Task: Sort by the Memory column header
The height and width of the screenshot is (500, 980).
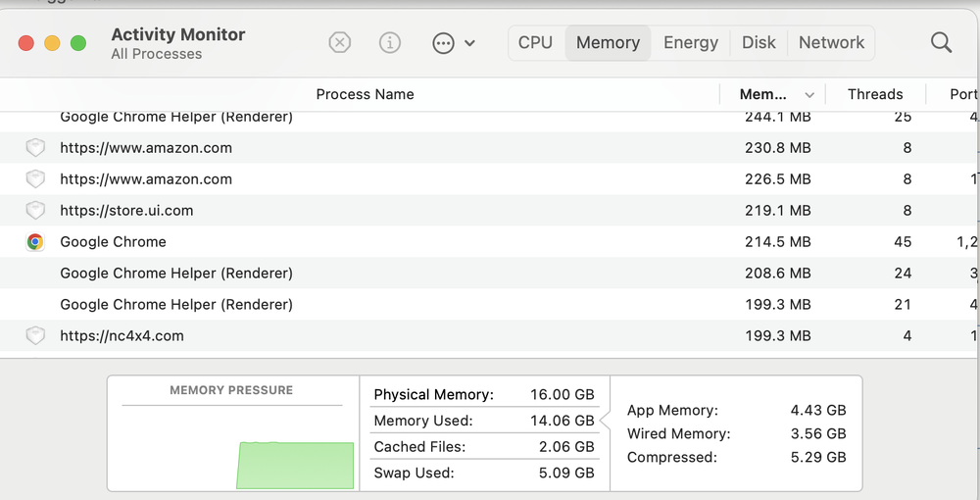Action: point(763,94)
